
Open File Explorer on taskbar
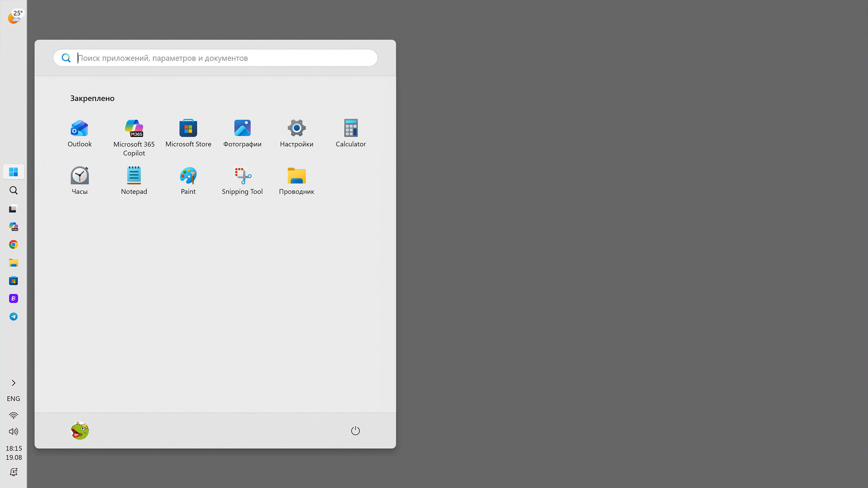(14, 263)
